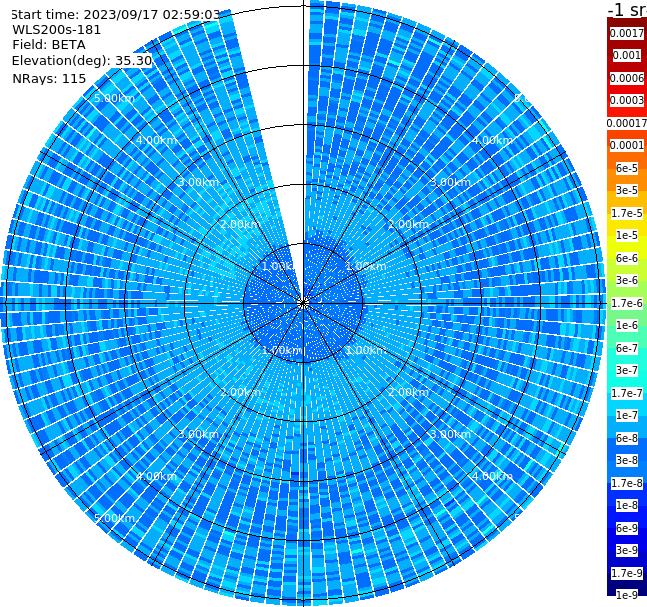Select the 3e-6 colorbar value

click(x=627, y=280)
